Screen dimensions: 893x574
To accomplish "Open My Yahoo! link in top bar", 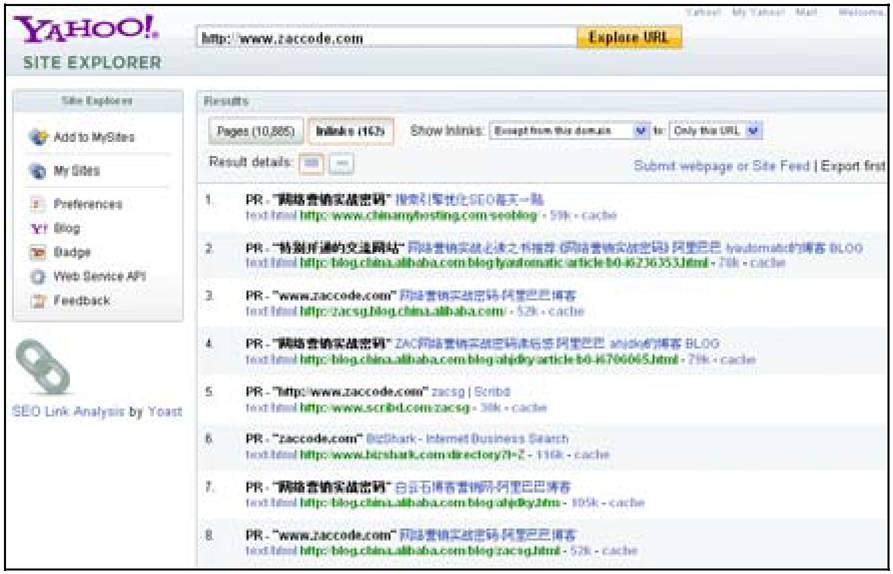I will tap(758, 13).
